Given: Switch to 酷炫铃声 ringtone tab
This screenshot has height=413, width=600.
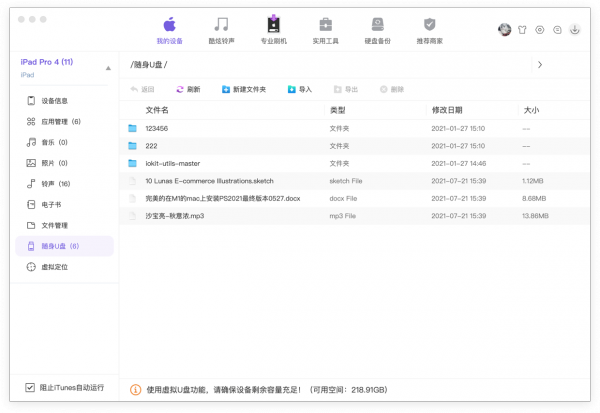Looking at the screenshot, I should click(221, 30).
